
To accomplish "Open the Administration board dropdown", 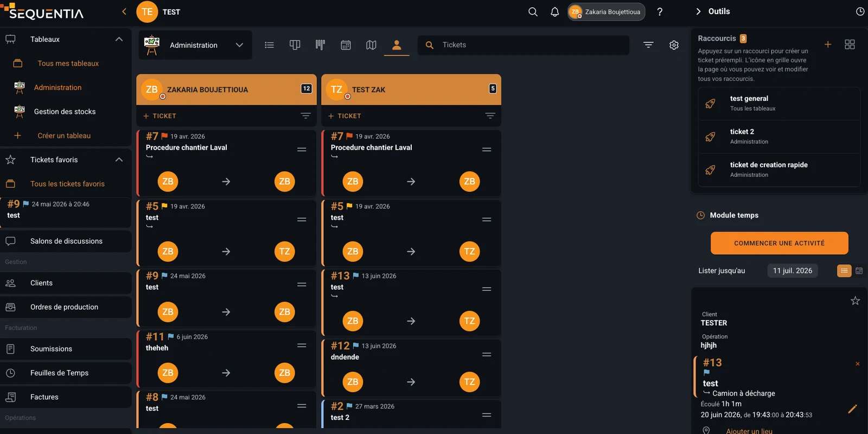I will click(196, 45).
